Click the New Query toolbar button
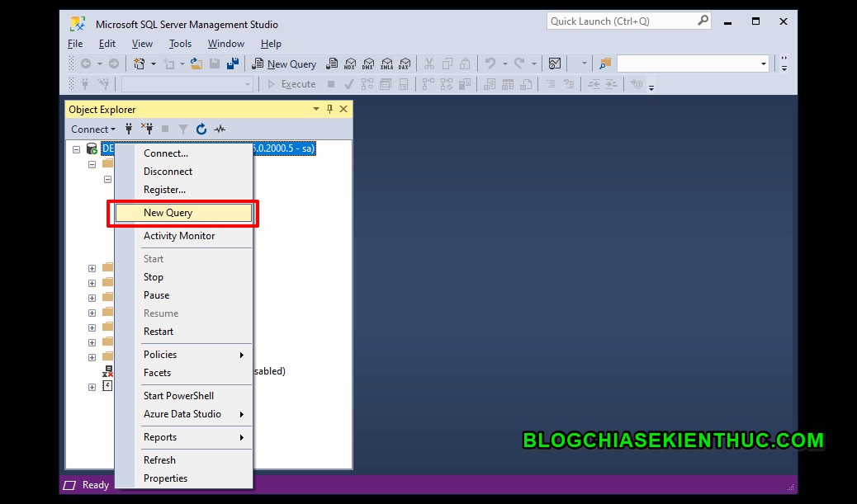The image size is (857, 504). pos(284,64)
